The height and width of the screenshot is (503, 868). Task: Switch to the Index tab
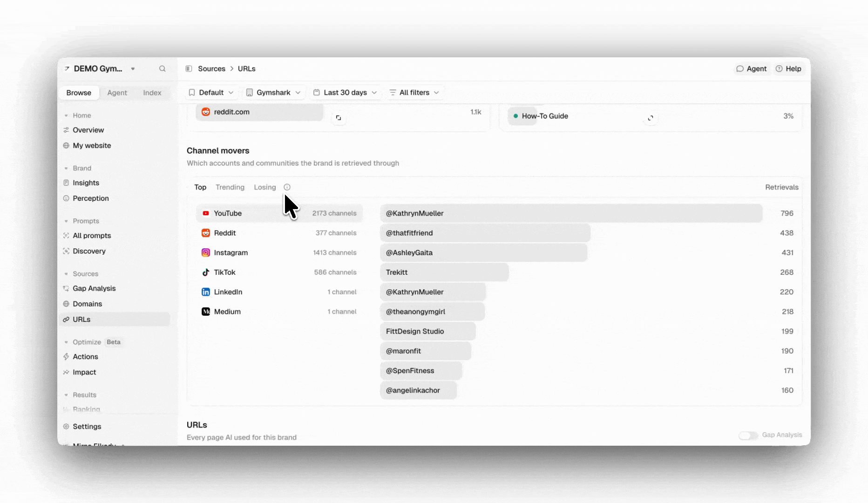(152, 93)
